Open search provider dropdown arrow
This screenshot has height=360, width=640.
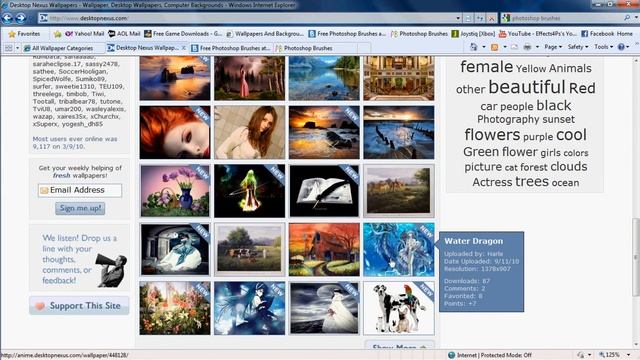[636, 18]
